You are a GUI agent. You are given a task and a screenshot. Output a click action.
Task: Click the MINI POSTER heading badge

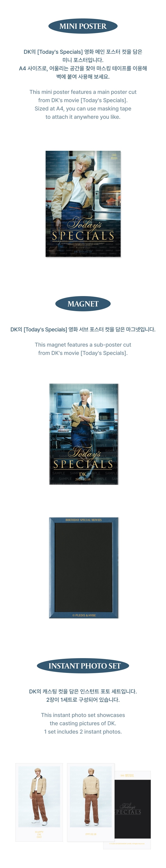tap(83, 26)
